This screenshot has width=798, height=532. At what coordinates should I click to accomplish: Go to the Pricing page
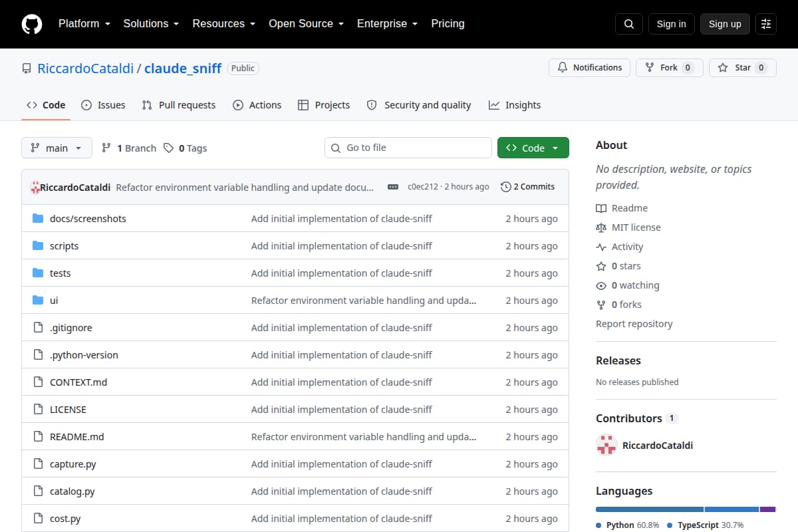coord(448,24)
